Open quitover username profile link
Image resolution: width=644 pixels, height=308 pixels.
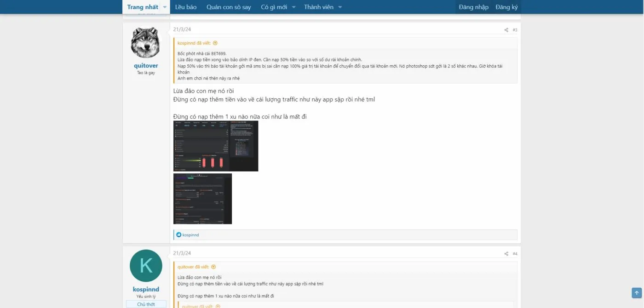point(146,66)
